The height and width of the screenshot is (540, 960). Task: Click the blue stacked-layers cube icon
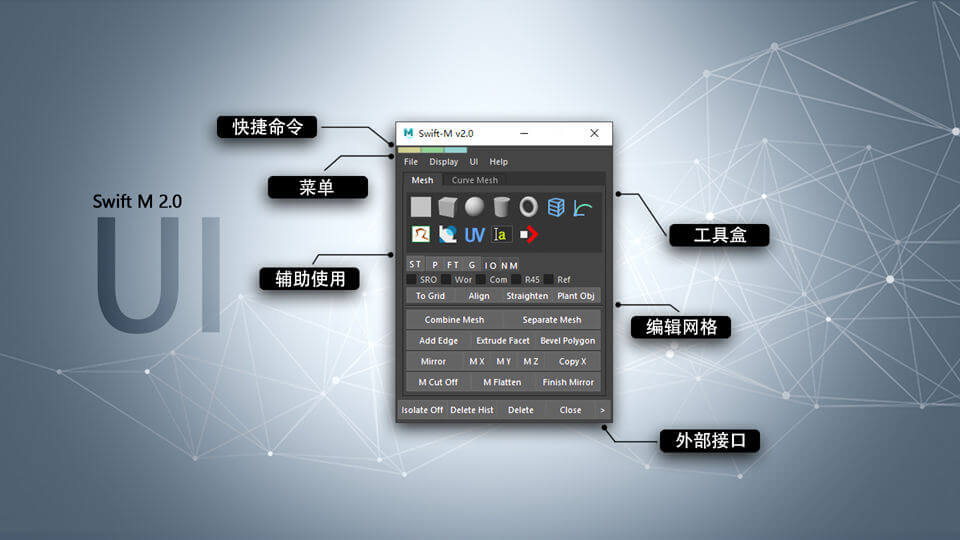556,207
